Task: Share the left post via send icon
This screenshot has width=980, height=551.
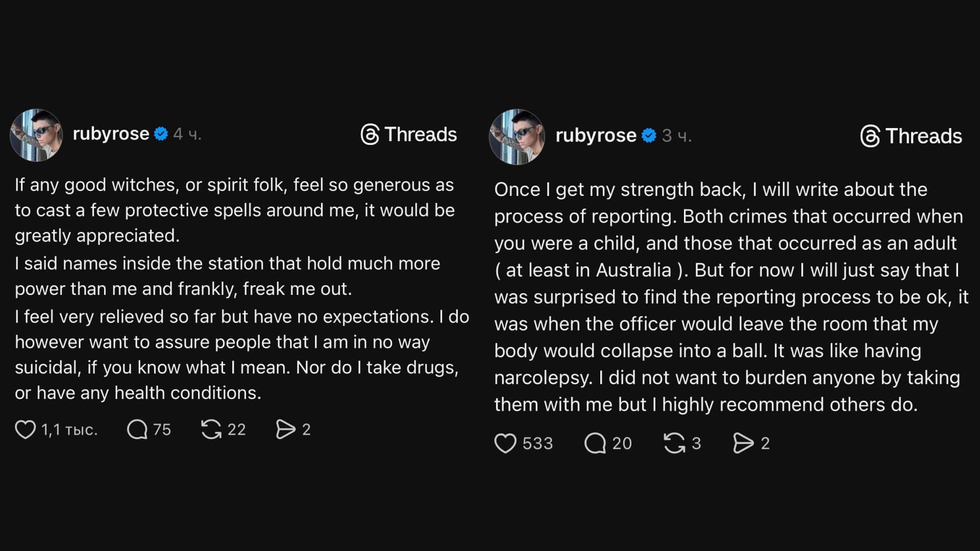Action: [x=285, y=430]
